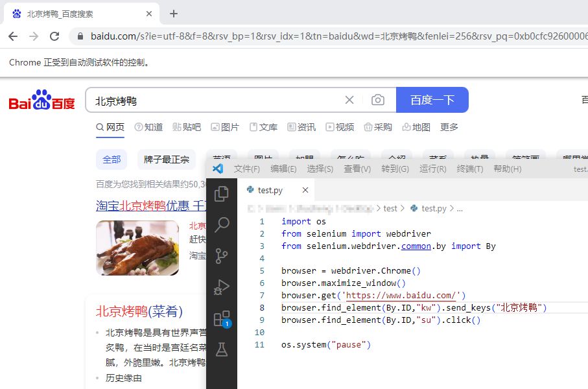Click the test folder breadcrumb
Viewport: 588px width, 389px height.
[390, 209]
